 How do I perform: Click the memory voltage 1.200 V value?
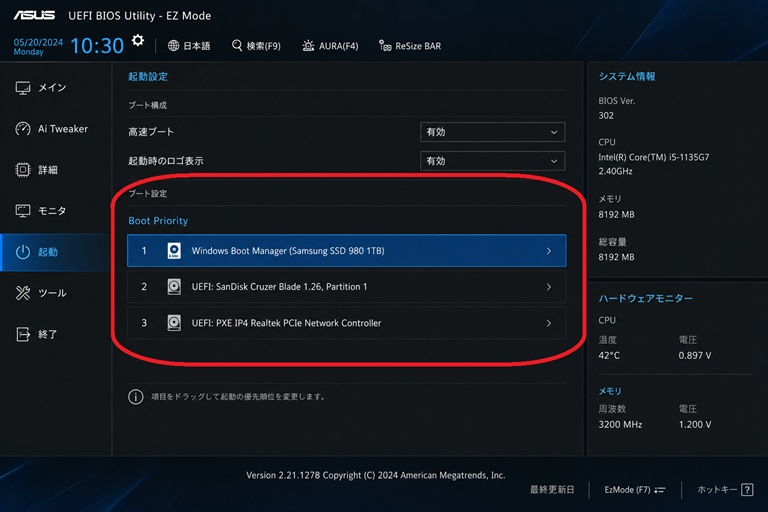pos(695,424)
